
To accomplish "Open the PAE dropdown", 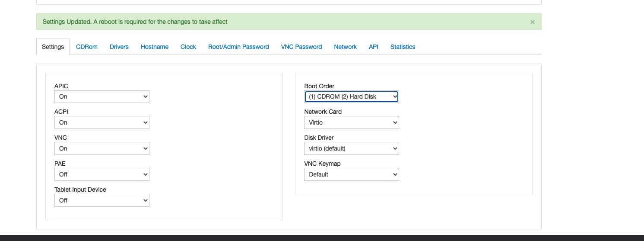I will (x=102, y=174).
